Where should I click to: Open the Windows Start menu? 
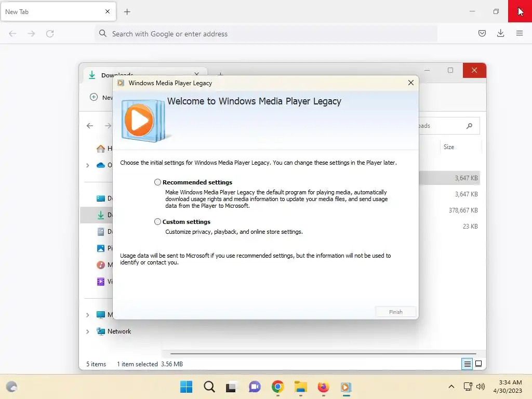point(186,387)
